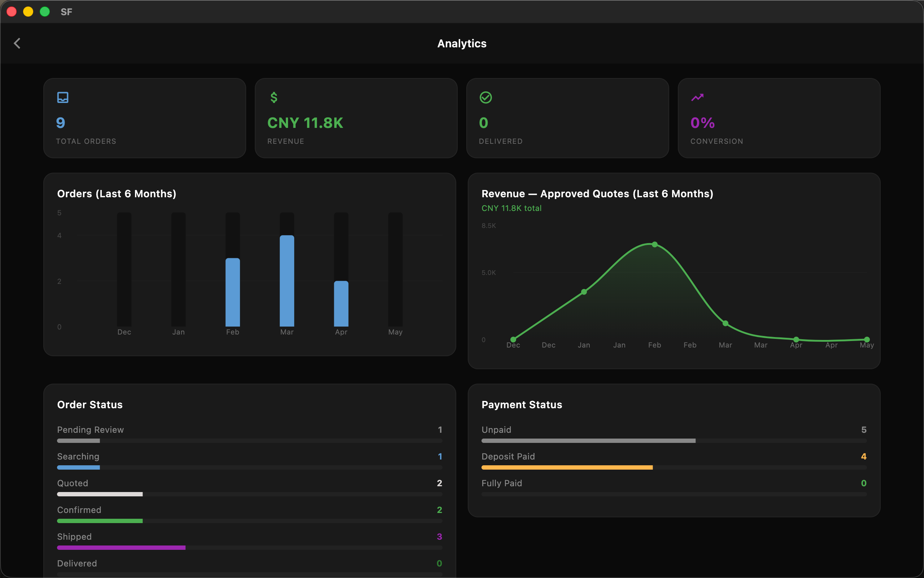Click the Conversion trending-up icon
The height and width of the screenshot is (578, 924).
click(x=697, y=98)
